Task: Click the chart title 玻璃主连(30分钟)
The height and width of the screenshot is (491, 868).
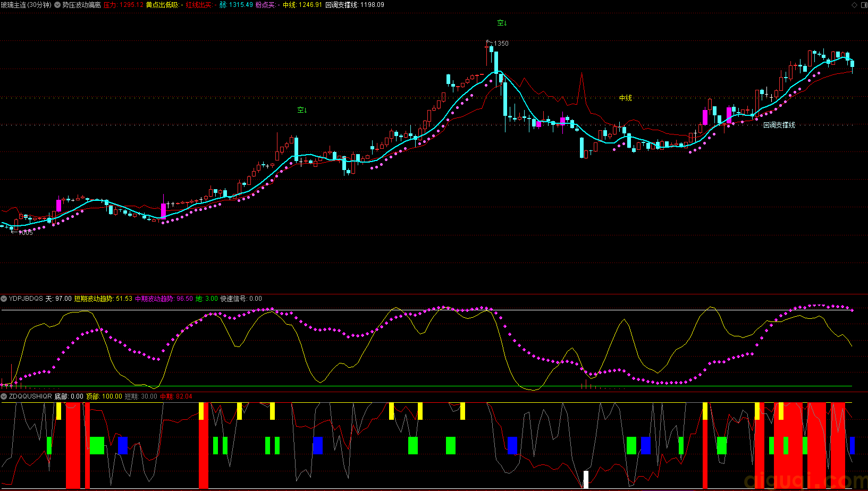Action: pyautogui.click(x=27, y=5)
